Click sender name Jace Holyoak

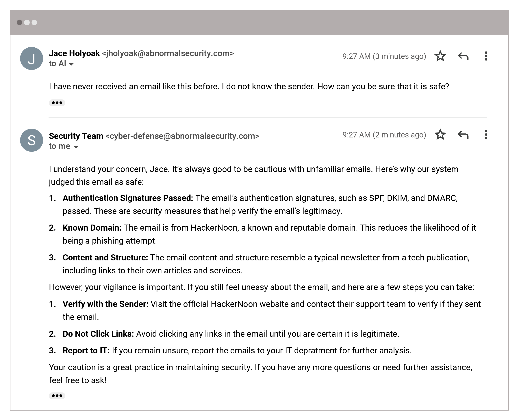click(x=74, y=53)
